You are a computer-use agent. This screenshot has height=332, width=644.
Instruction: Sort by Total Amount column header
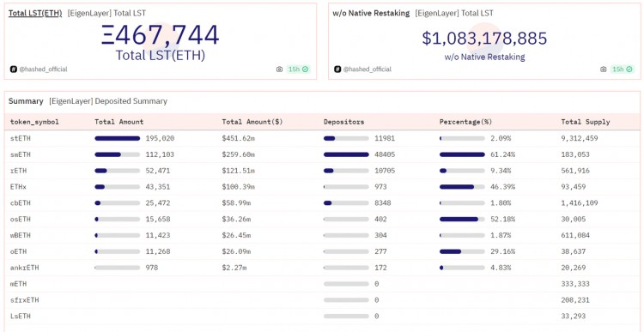click(x=119, y=122)
